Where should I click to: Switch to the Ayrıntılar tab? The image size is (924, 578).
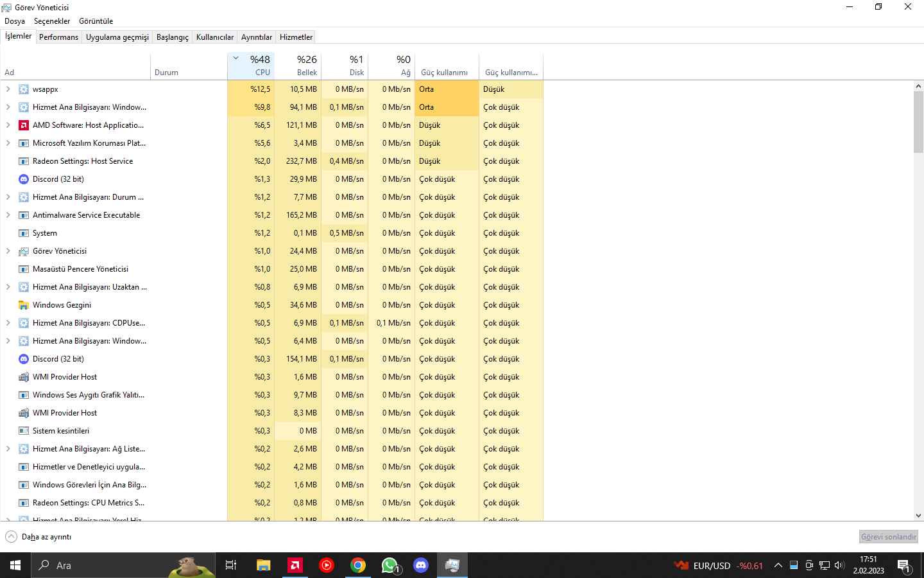pos(257,37)
